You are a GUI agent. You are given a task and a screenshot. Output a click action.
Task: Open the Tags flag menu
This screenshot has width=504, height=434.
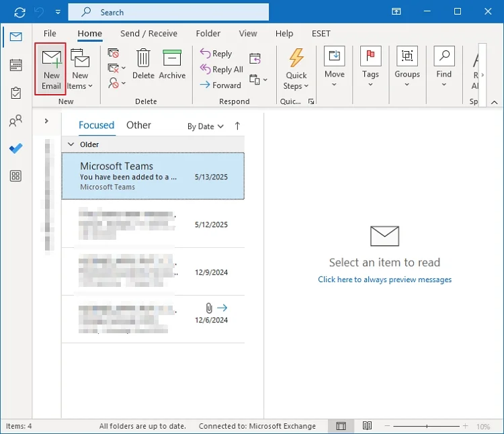pos(370,67)
